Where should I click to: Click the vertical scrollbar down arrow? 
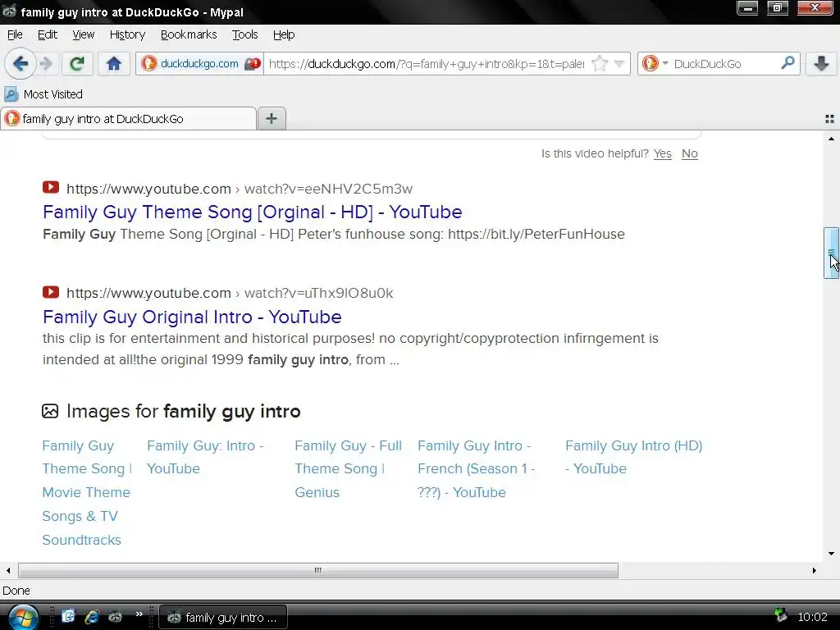click(x=831, y=554)
